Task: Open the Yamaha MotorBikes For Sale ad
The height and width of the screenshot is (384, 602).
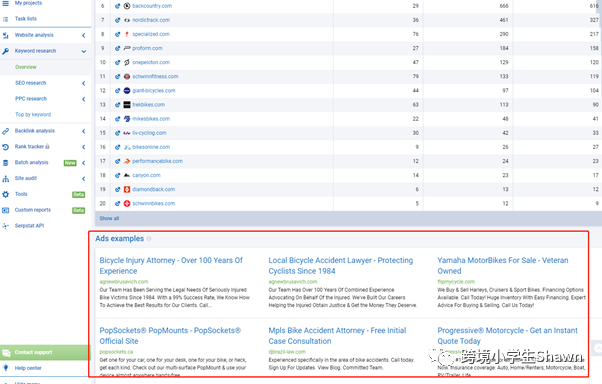Action: 503,265
